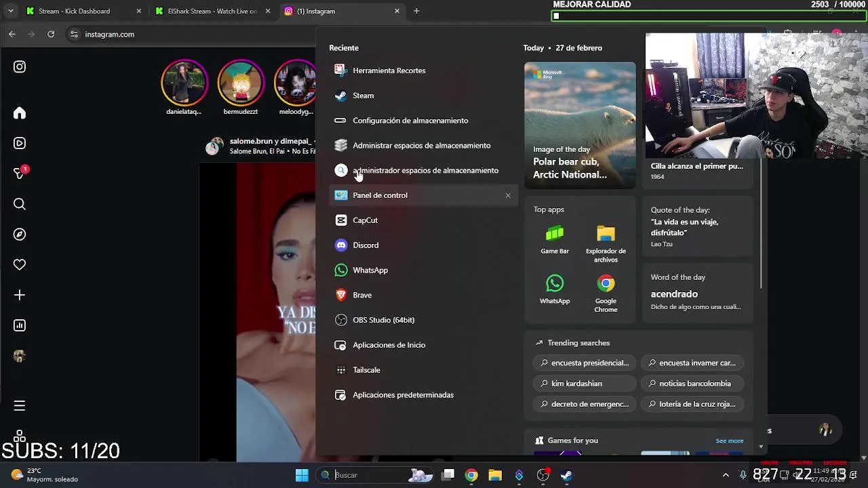The image size is (868, 488).
Task: Open a new browser tab
Action: [416, 11]
